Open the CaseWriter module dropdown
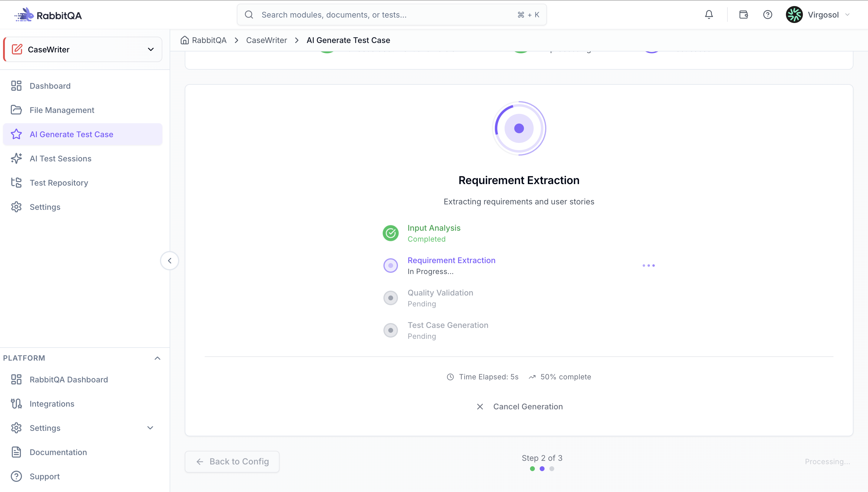The width and height of the screenshot is (868, 492). coord(83,49)
